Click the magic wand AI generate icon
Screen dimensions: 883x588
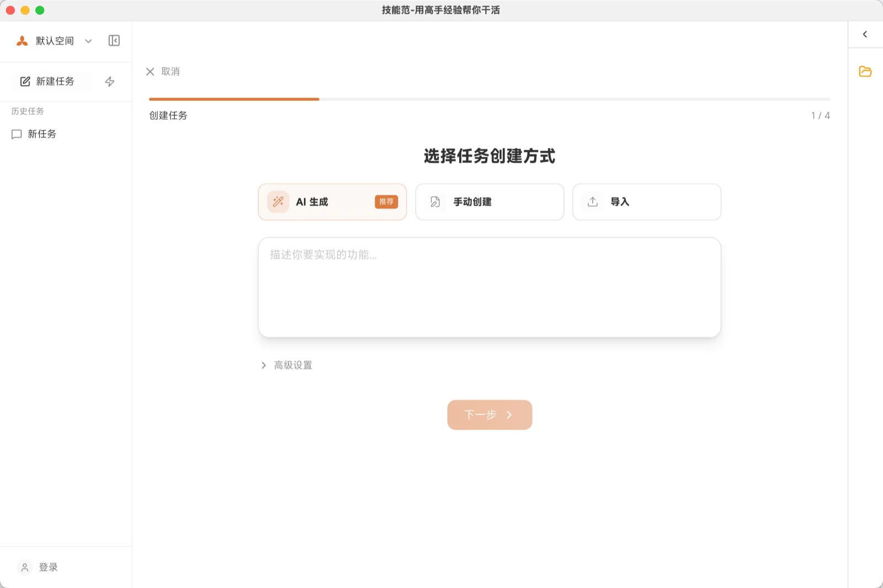(278, 202)
